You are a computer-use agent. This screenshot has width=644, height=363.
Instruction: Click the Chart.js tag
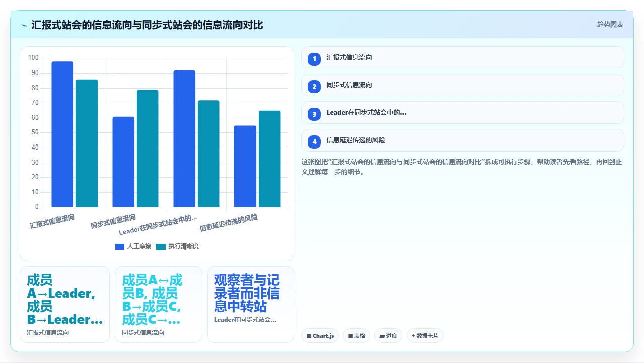(x=320, y=336)
